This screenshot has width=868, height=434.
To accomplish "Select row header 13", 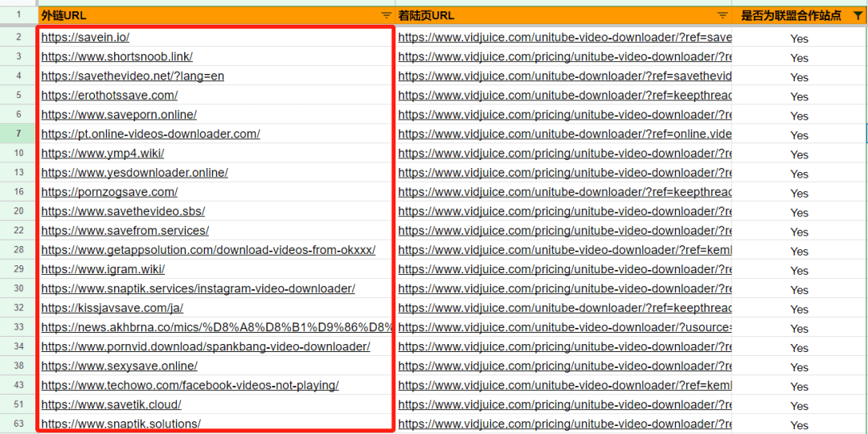I will [x=18, y=172].
